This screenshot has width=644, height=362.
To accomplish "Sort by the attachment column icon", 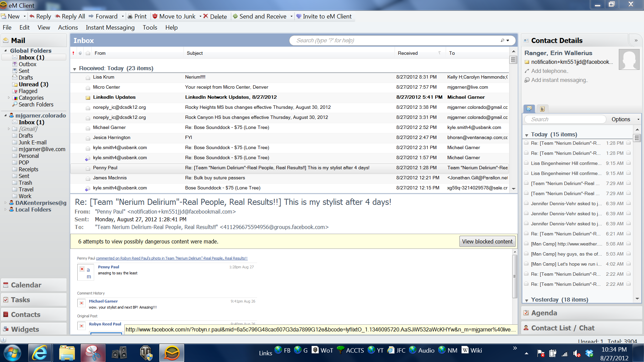I will pos(80,53).
